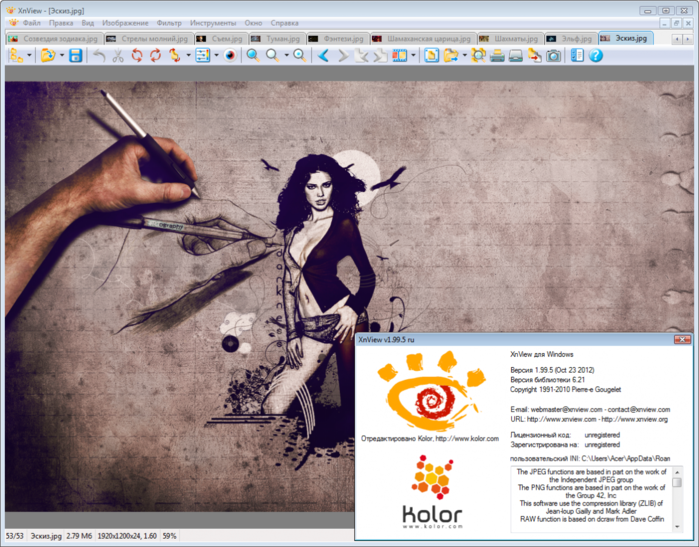Image resolution: width=699 pixels, height=547 pixels.
Task: Open the Файл menu
Action: [32, 23]
